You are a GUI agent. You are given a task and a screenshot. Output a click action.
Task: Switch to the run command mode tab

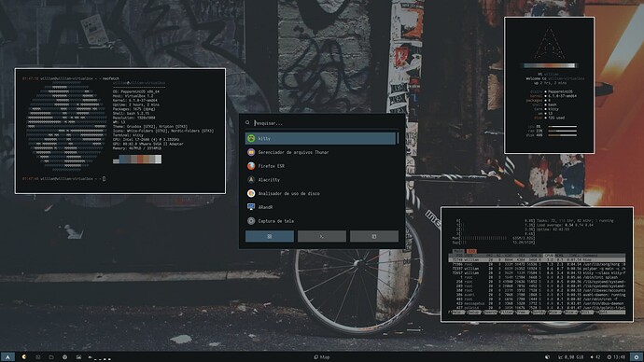click(x=322, y=236)
